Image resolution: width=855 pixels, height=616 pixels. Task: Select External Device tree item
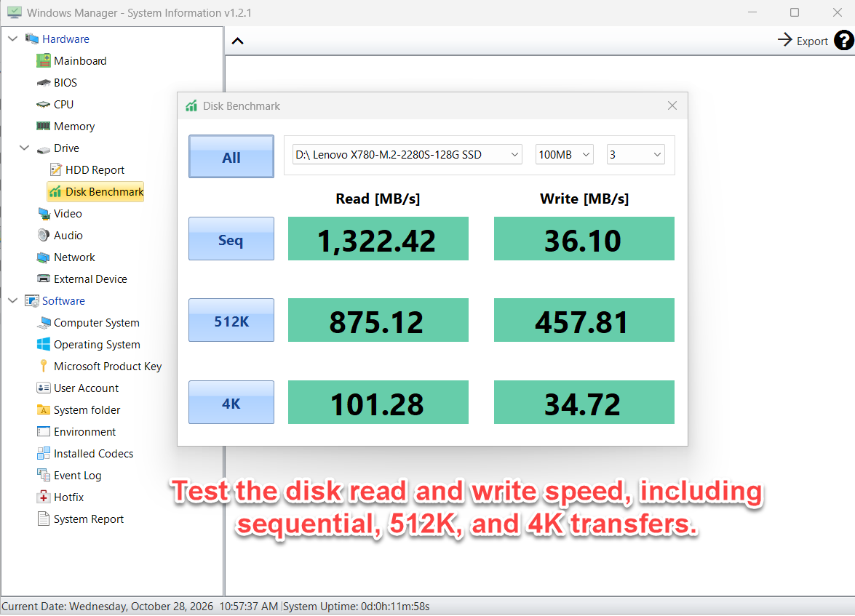tap(90, 279)
